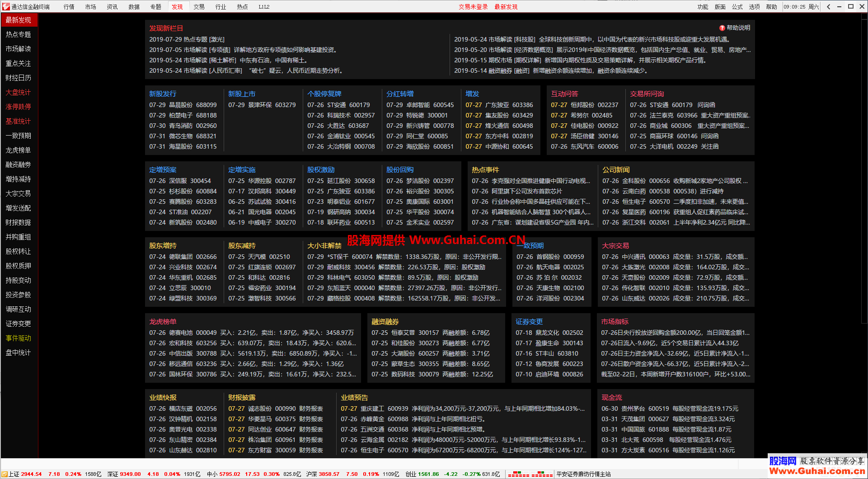Select 大盘统计 in the sidebar

coord(19,92)
